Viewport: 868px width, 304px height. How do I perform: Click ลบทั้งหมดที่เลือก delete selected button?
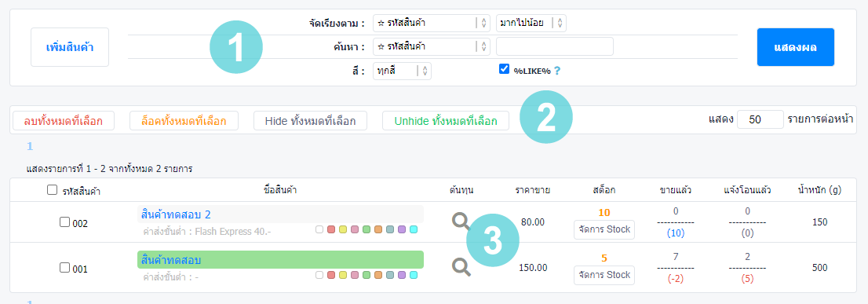pyautogui.click(x=63, y=121)
